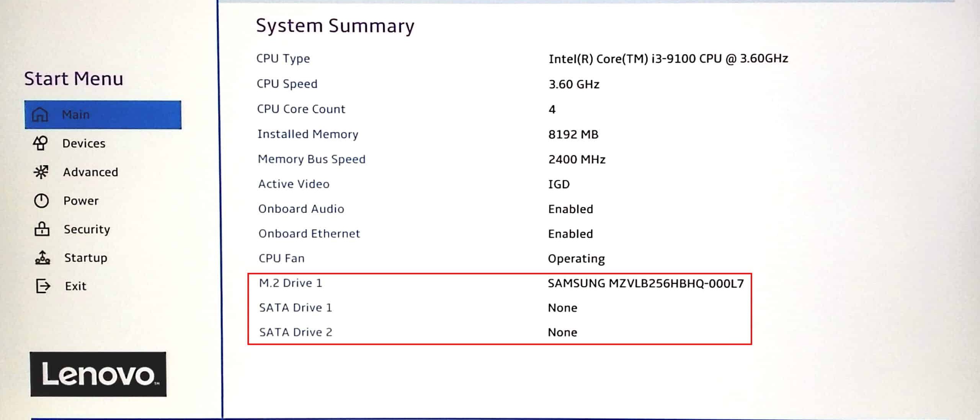Open the Startup menu
Image resolution: width=980 pixels, height=420 pixels.
point(86,258)
